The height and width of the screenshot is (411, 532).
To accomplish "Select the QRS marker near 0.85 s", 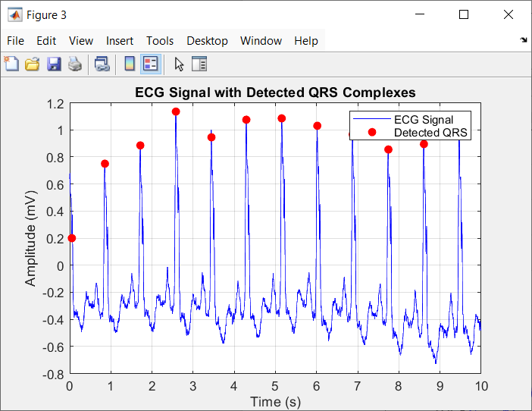I will point(105,164).
